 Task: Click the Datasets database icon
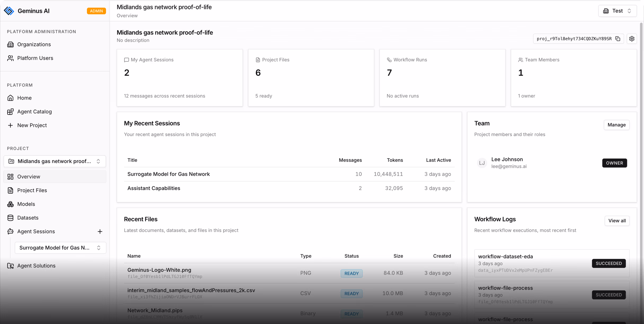(10, 218)
